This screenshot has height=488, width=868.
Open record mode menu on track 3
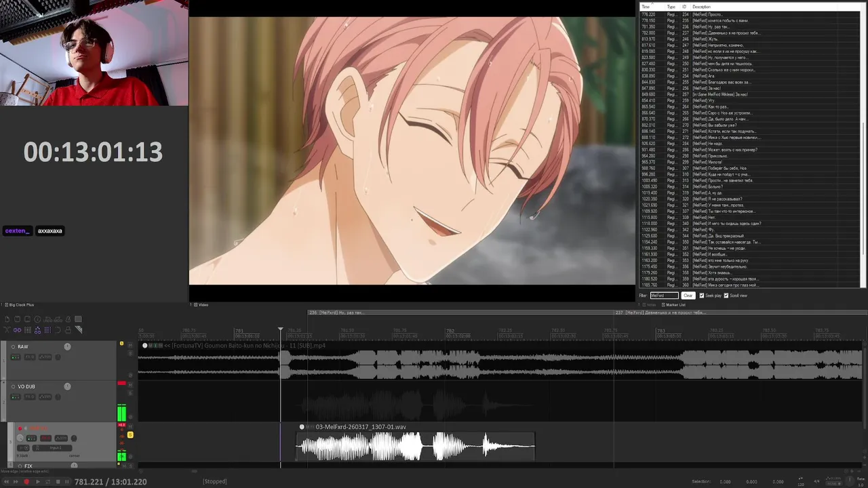[23, 448]
